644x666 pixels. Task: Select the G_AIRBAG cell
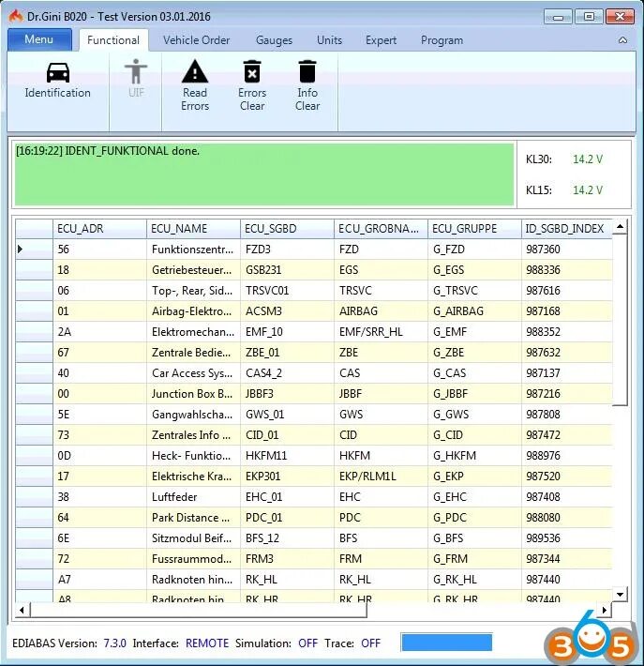click(474, 311)
